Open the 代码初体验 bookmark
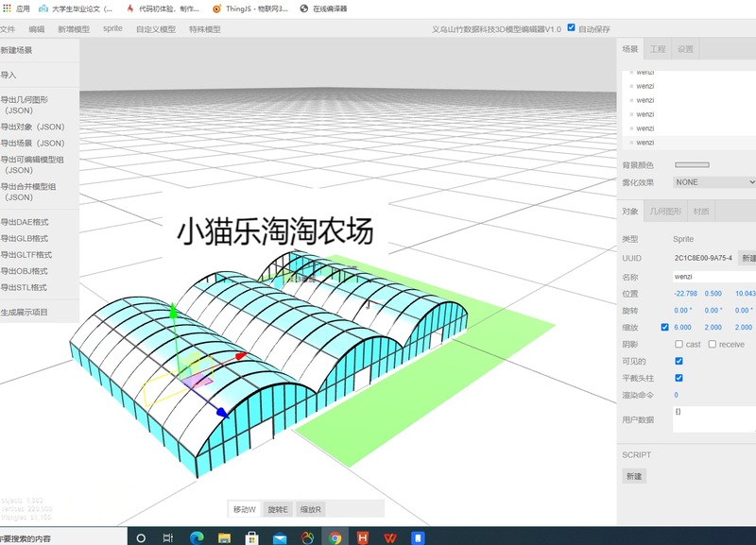756x545 pixels. coord(163,9)
